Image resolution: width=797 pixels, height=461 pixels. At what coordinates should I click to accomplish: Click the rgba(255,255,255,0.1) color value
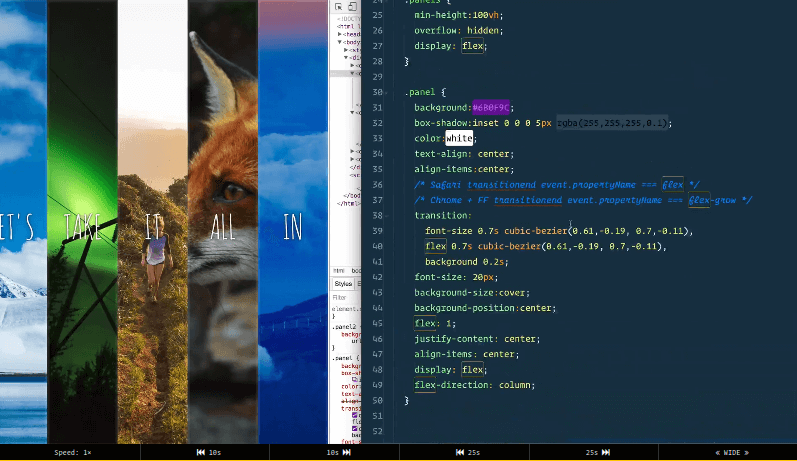[x=611, y=123]
